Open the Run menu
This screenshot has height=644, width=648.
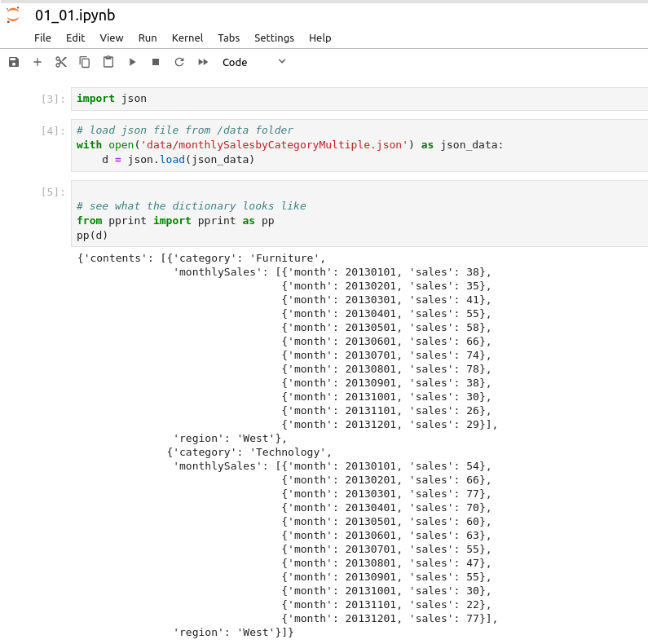pyautogui.click(x=148, y=37)
